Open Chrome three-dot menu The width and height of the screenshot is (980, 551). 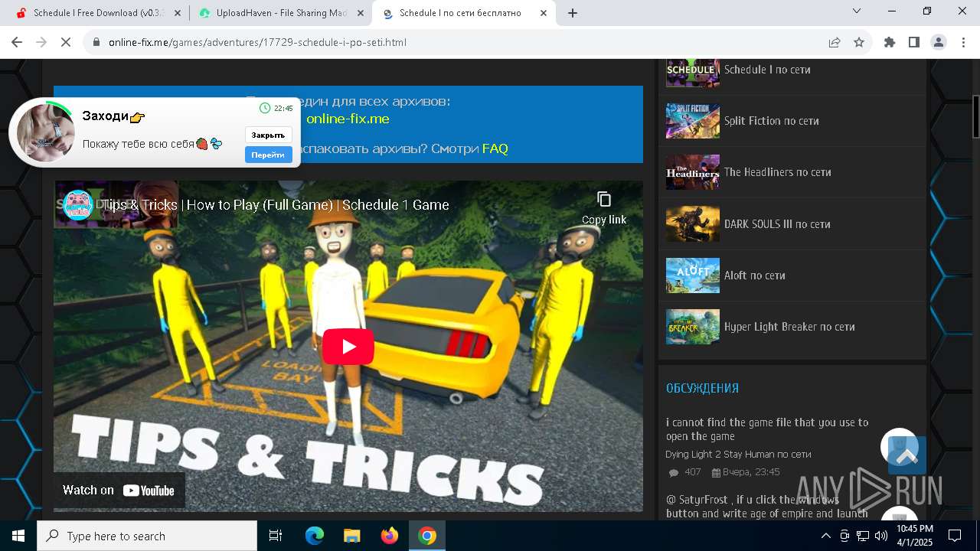[x=963, y=42]
